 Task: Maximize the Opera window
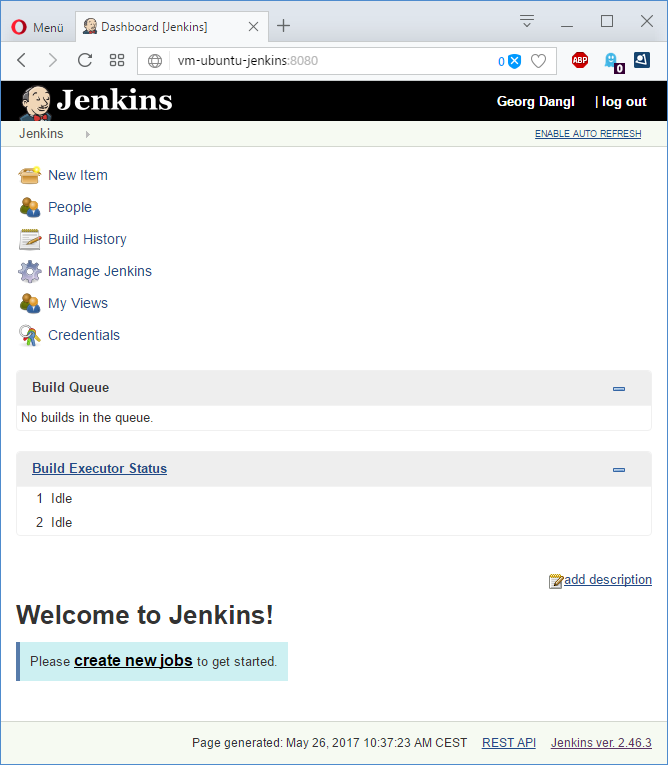click(x=607, y=21)
